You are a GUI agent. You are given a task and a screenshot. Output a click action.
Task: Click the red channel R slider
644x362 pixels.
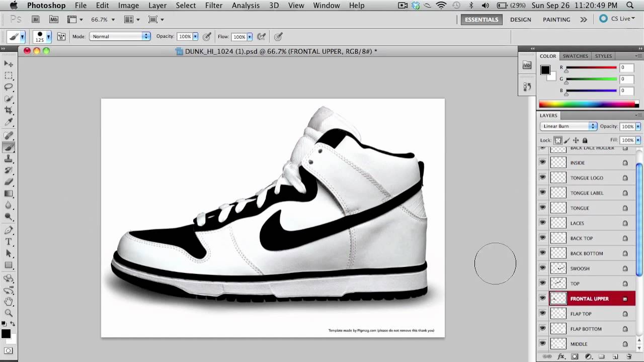591,68
